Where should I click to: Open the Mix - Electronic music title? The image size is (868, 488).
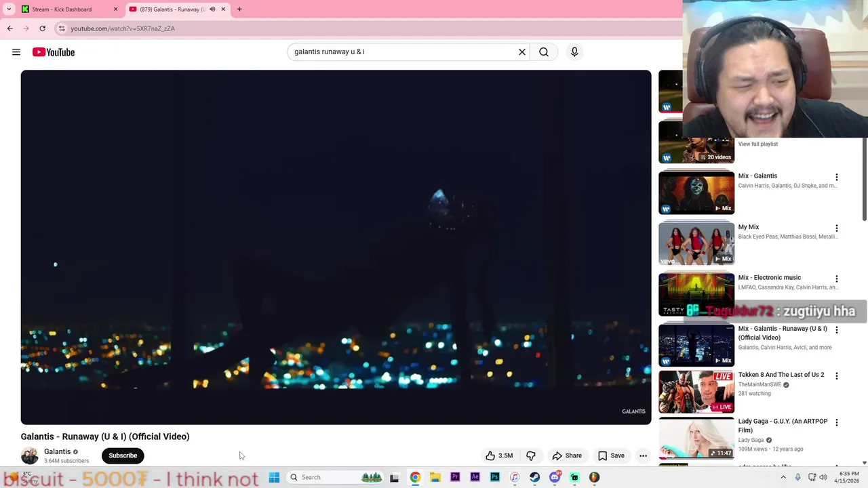tap(769, 277)
